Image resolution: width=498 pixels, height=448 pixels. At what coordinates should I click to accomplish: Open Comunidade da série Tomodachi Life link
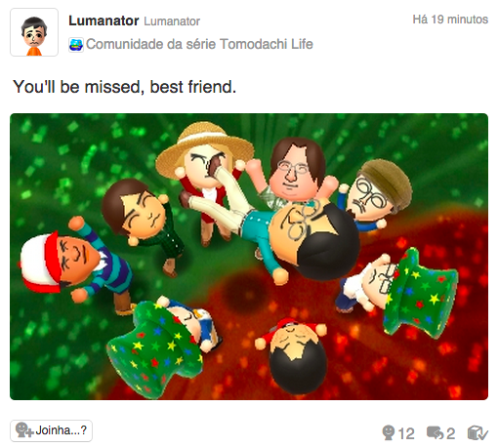(199, 44)
